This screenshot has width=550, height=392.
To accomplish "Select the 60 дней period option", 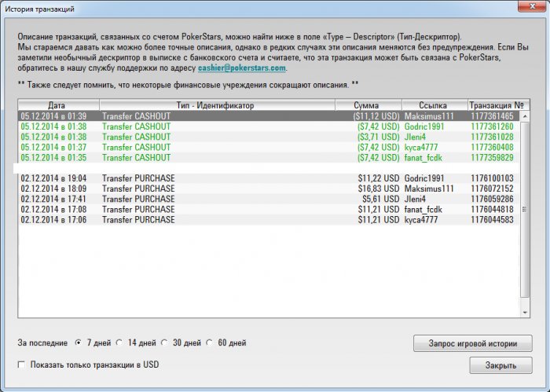I will click(211, 343).
